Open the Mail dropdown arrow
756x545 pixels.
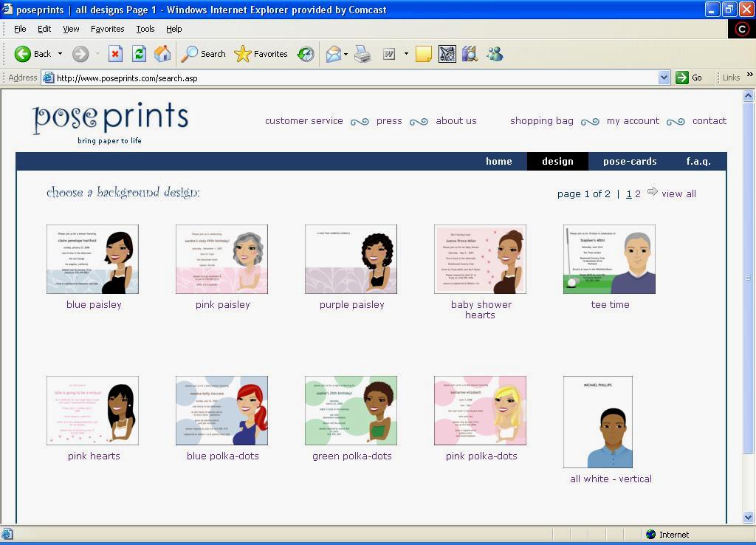[x=346, y=54]
